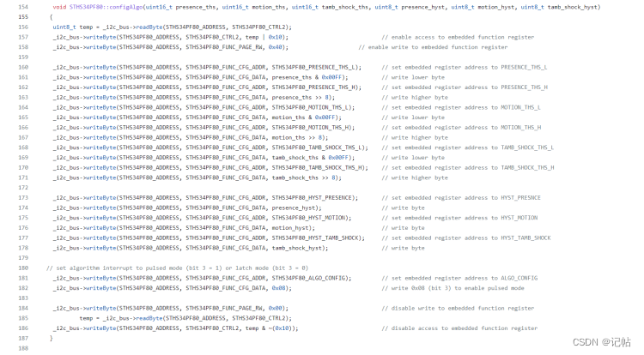Click STHS34PF80_ALGO_CONFIG in code on line 181

[x=310, y=278]
